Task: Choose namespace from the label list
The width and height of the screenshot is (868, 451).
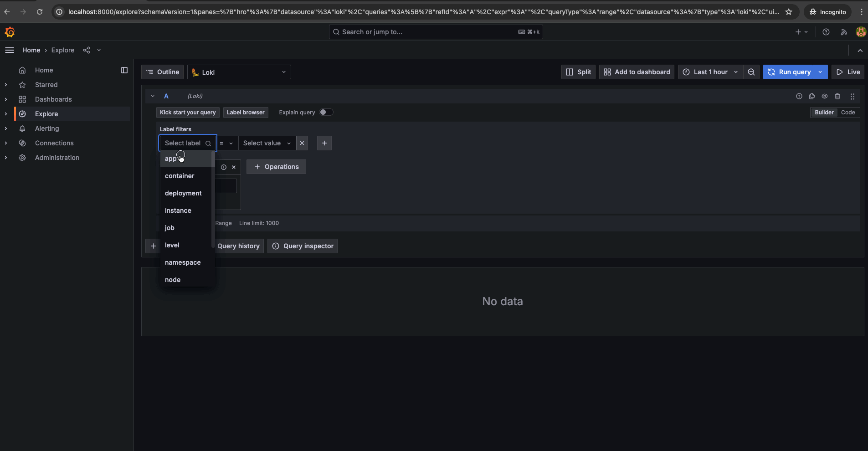Action: coord(183,262)
